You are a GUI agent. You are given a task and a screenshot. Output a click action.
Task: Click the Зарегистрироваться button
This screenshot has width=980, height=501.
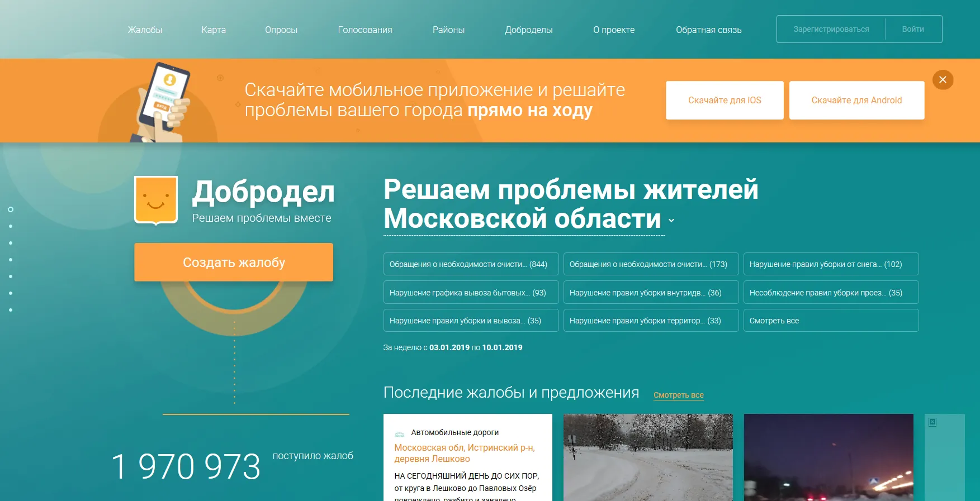(x=831, y=29)
